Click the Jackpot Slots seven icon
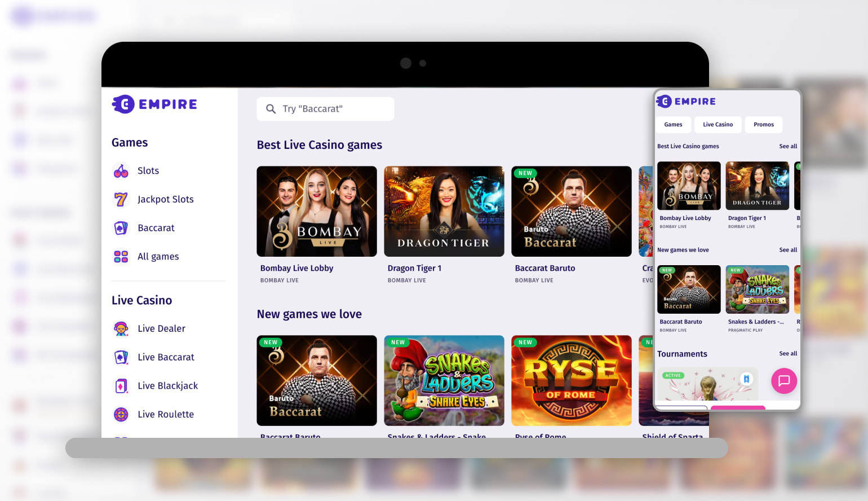The width and height of the screenshot is (868, 501). [121, 199]
